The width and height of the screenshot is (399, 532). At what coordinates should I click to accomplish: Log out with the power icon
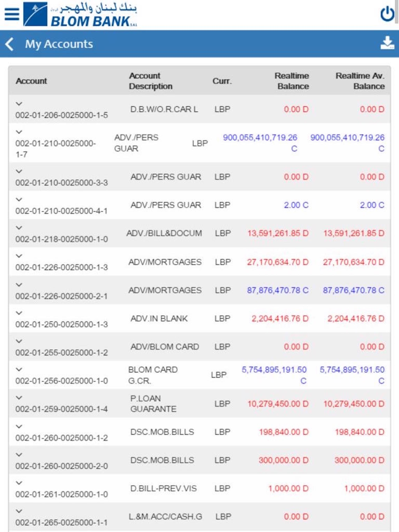point(387,14)
